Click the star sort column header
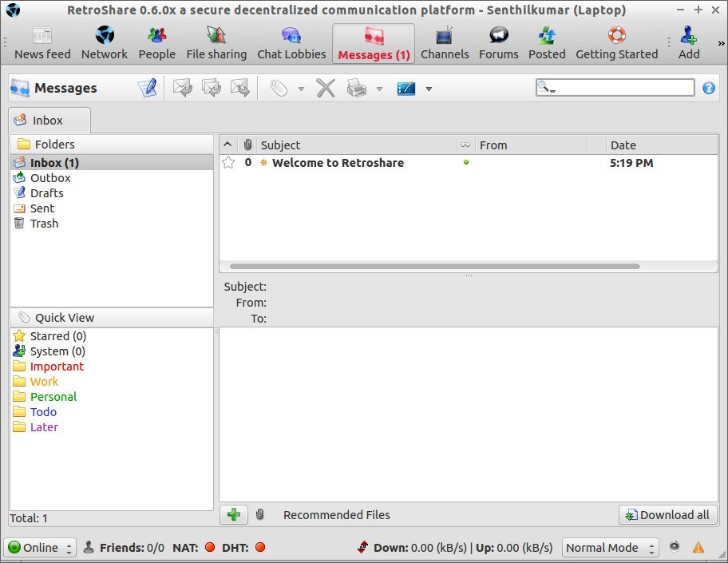 (x=227, y=145)
